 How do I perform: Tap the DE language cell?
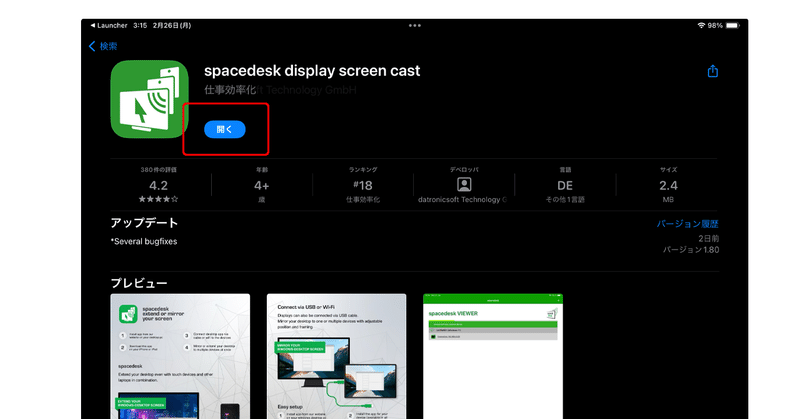565,185
